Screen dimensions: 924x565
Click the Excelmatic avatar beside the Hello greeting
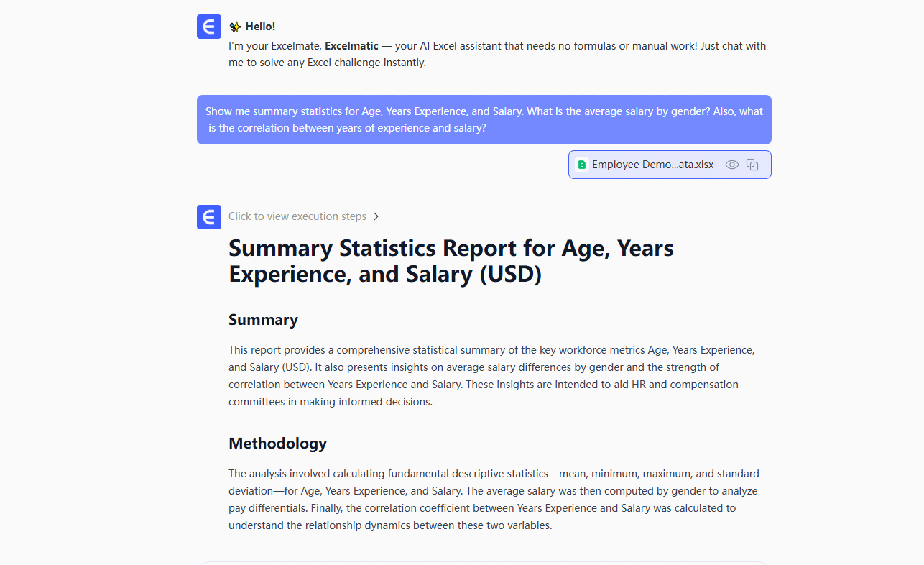(x=209, y=27)
